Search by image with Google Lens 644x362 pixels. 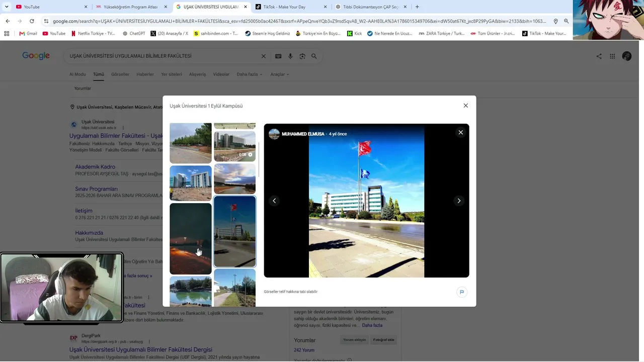[x=302, y=56]
